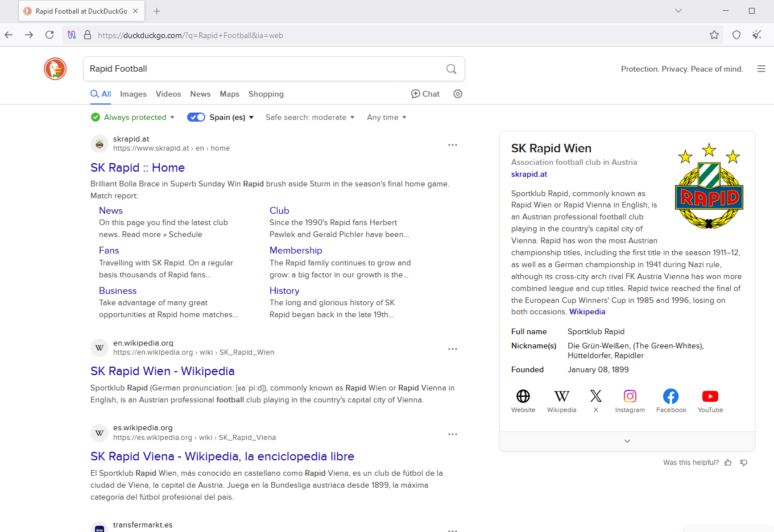
Task: Expand the SK Rapid Wien info panel
Action: click(x=627, y=441)
